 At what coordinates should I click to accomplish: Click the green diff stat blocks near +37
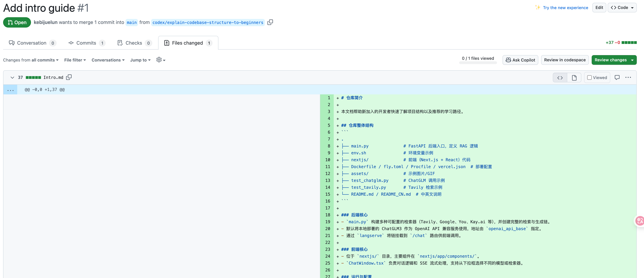click(x=629, y=43)
